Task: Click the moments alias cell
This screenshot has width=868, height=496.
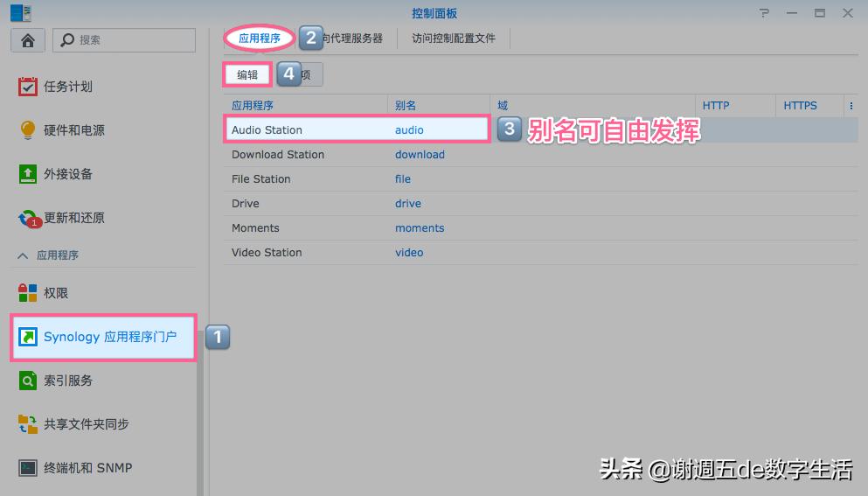Action: tap(420, 227)
